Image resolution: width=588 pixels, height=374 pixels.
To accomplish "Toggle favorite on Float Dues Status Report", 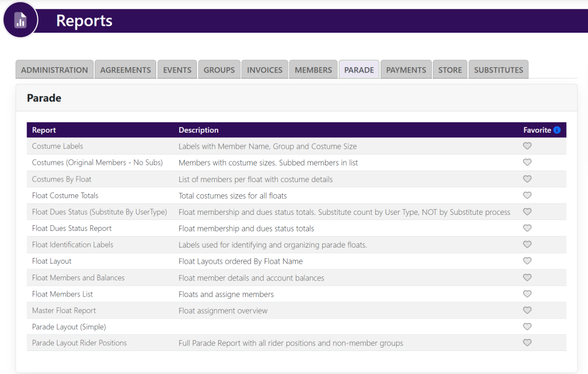I will pos(527,228).
